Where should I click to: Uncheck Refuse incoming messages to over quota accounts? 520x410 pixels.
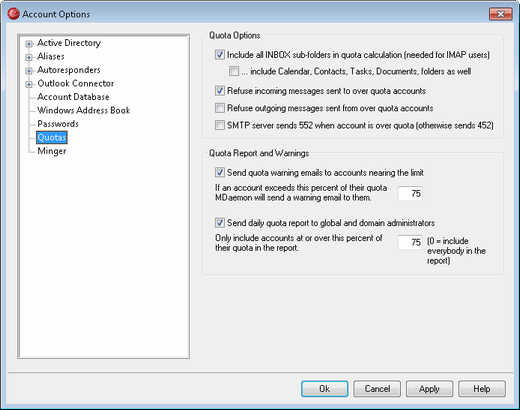[x=220, y=91]
